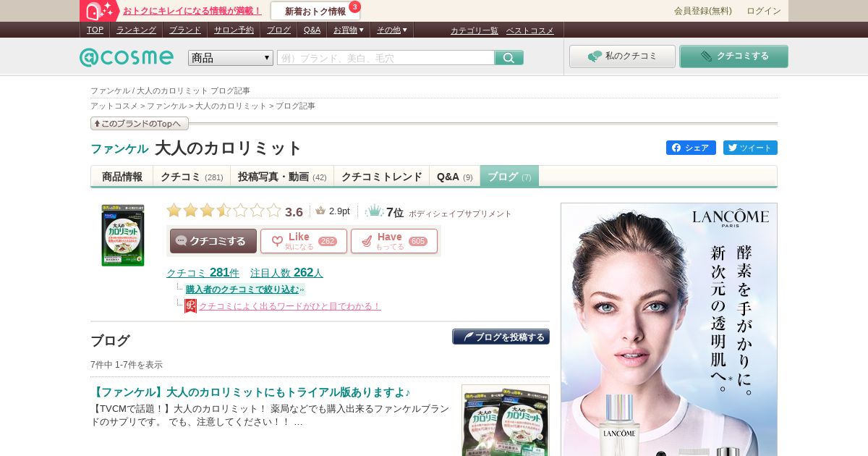
Task: Select the ブログ (7) tab
Action: click(509, 177)
